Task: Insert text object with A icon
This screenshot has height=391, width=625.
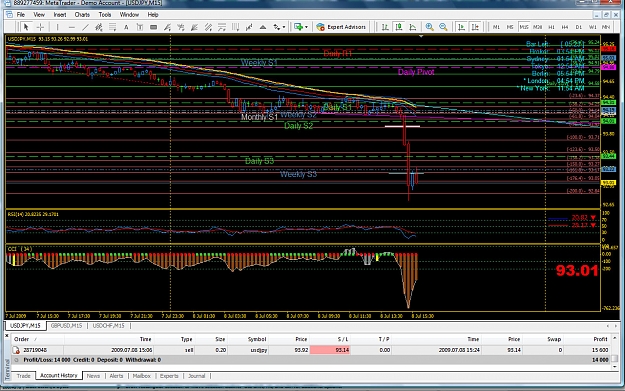Action: click(126, 27)
